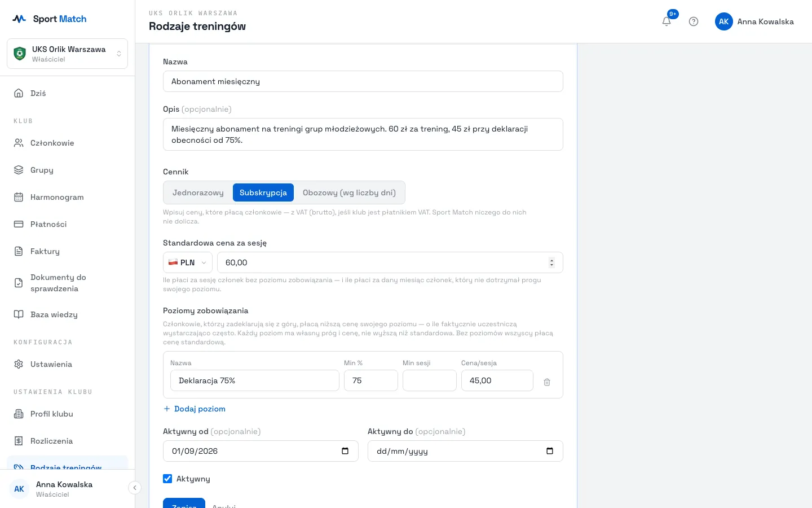Click the standard session price field
Screen dimensions: 812x508
(x=390, y=262)
